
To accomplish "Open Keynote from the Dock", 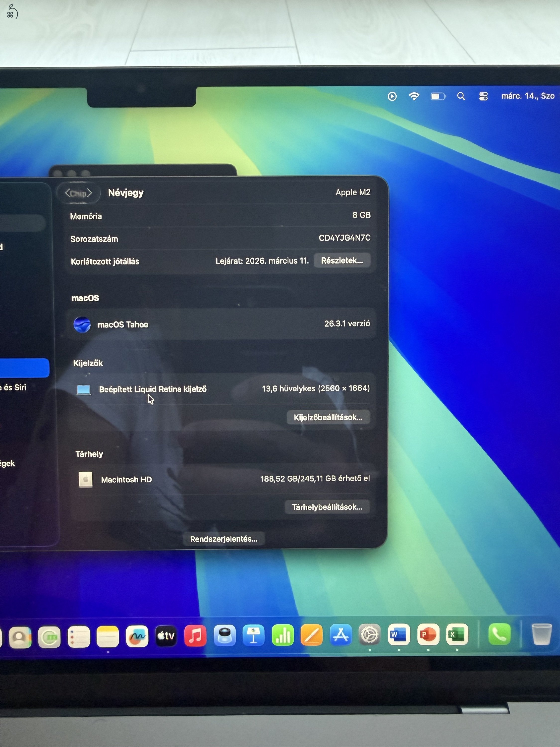I will point(254,635).
